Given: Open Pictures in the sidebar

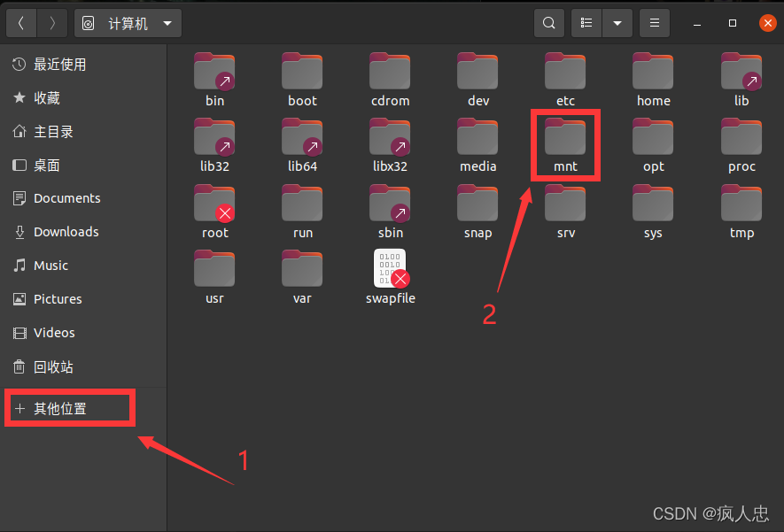Looking at the screenshot, I should tap(83, 298).
